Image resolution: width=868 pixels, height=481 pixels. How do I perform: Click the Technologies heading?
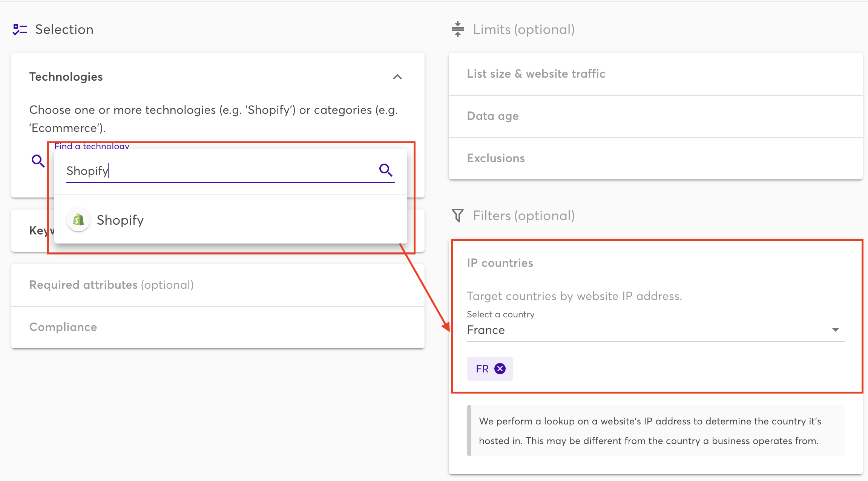coord(66,77)
